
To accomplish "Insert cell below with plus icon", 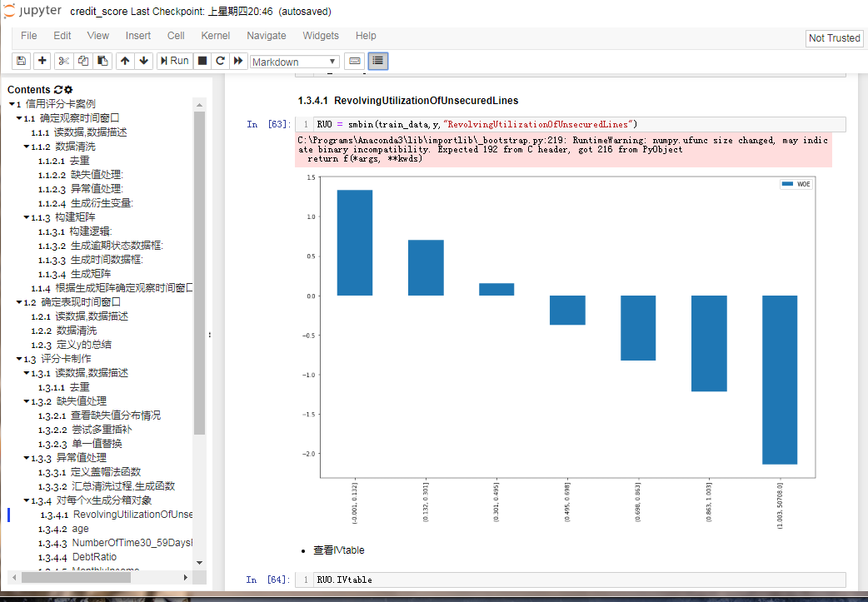I will pos(42,61).
